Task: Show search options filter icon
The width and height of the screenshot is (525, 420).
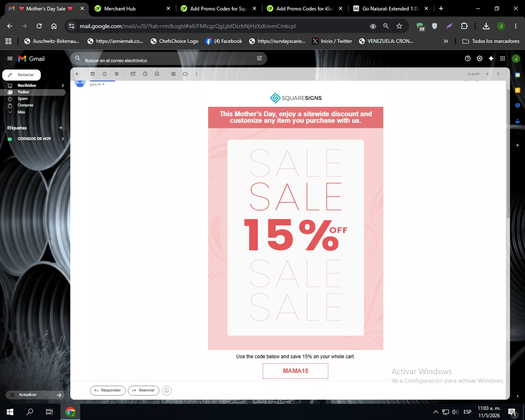Action: [x=259, y=58]
